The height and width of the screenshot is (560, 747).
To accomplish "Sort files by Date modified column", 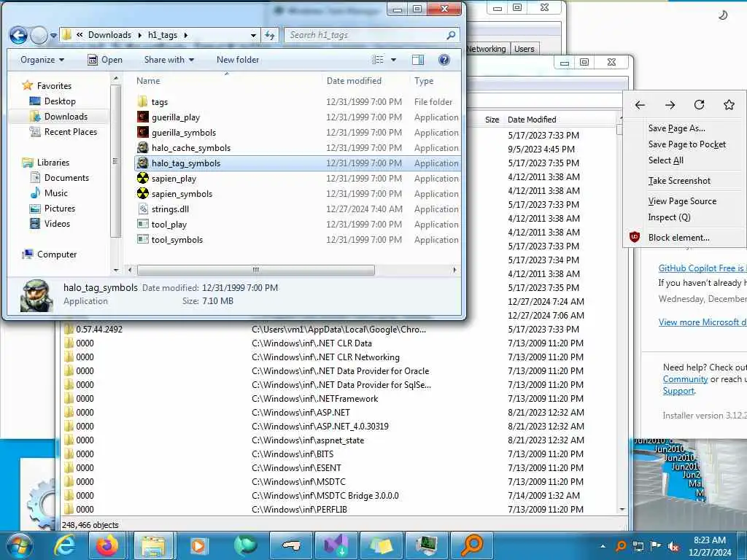I will point(354,81).
